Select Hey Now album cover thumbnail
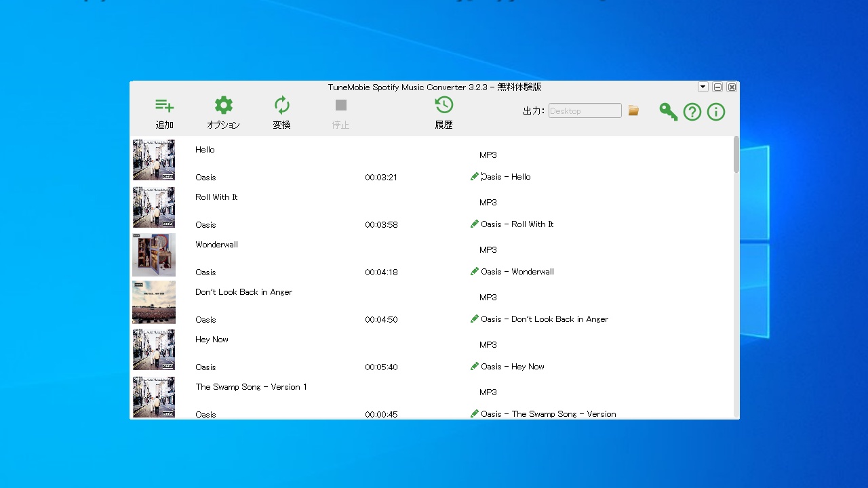This screenshot has width=868, height=488. (154, 350)
